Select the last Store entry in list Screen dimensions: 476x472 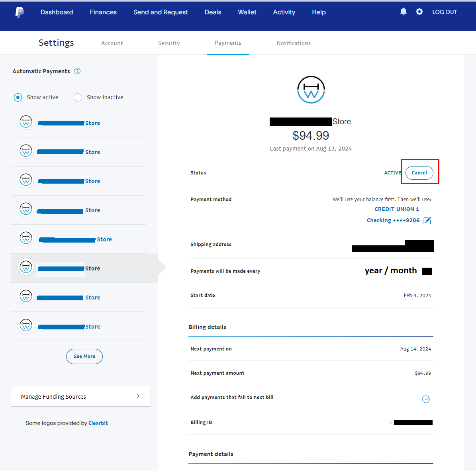coord(78,326)
